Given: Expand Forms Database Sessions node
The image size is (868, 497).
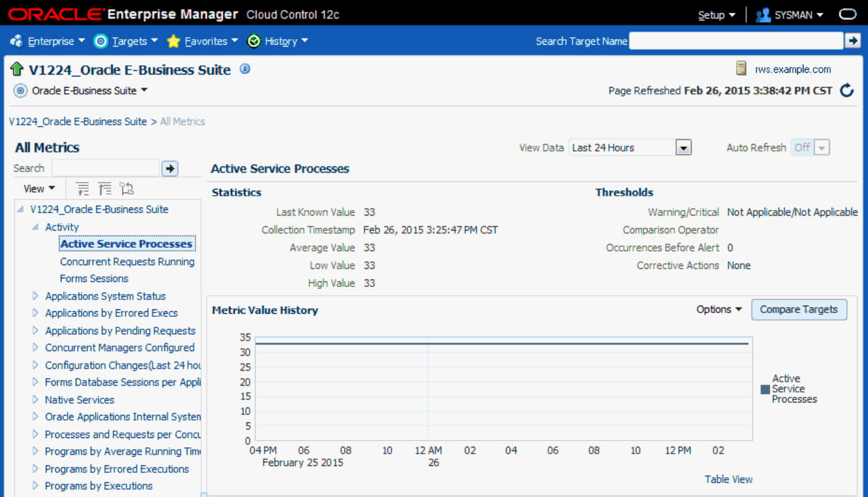Looking at the screenshot, I should [35, 382].
